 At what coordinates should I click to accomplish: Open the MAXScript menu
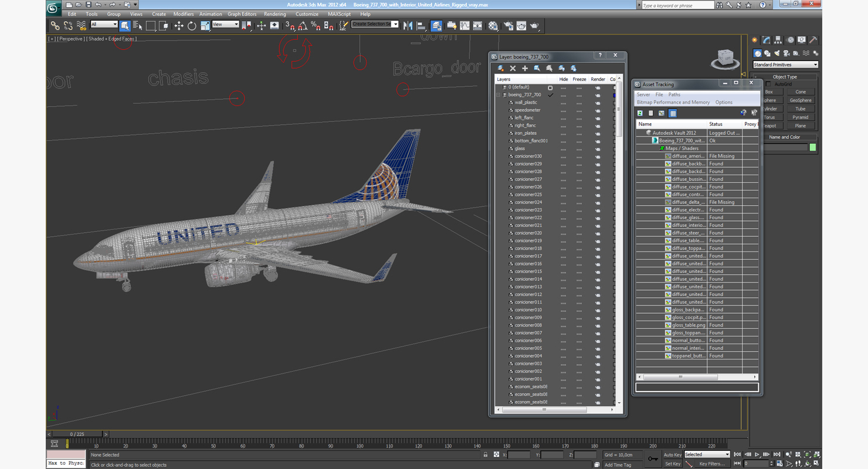pyautogui.click(x=340, y=14)
